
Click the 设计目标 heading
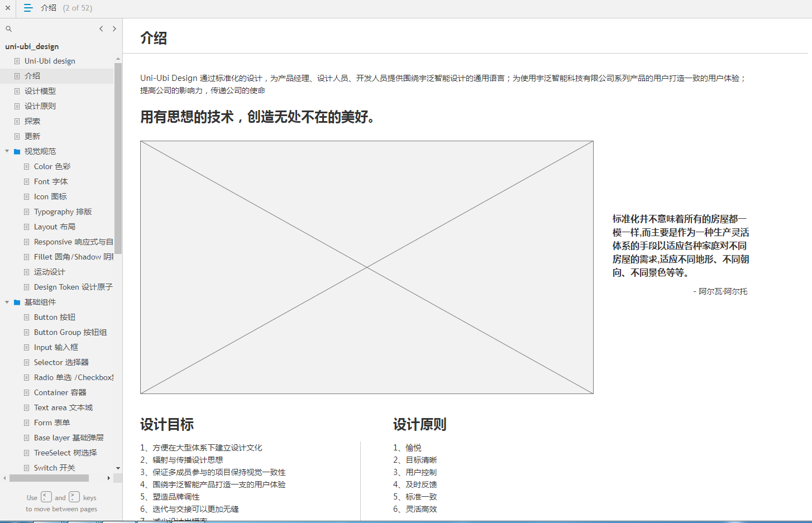point(167,425)
